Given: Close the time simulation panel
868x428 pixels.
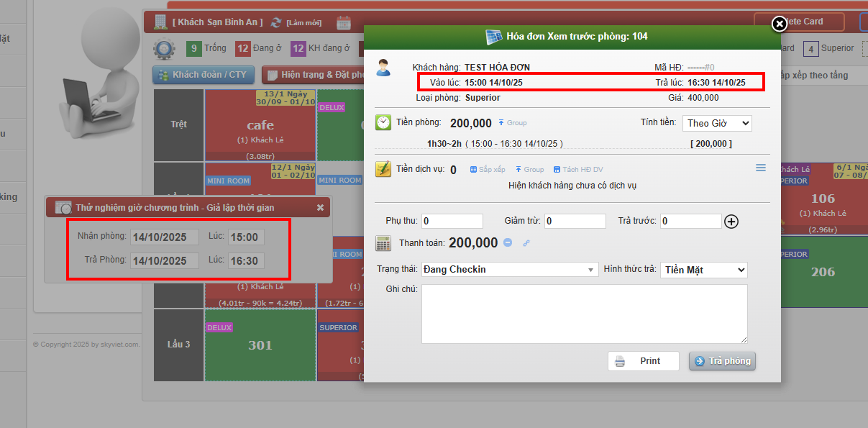Looking at the screenshot, I should point(320,207).
